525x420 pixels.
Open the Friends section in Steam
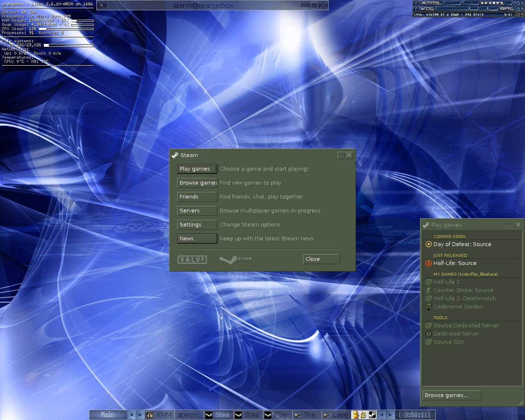(x=197, y=197)
